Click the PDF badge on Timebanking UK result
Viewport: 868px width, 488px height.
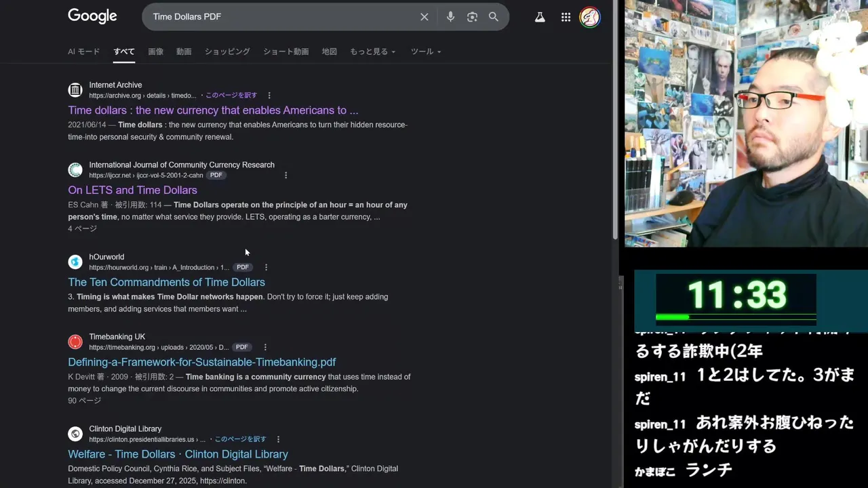(x=241, y=347)
